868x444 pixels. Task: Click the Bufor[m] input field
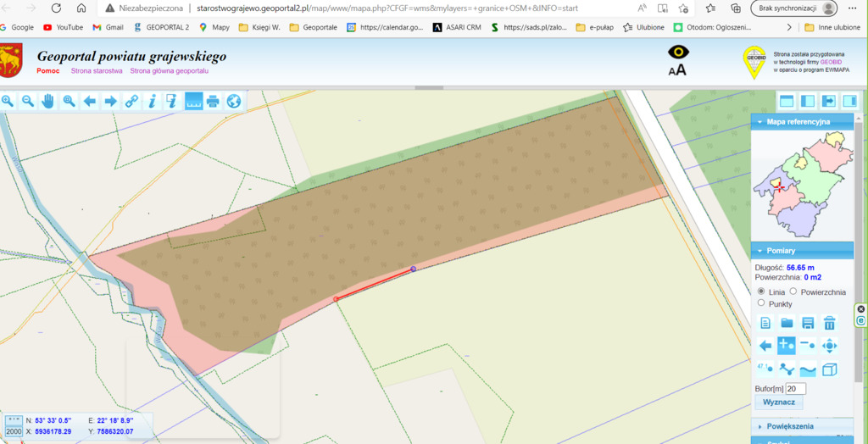[x=795, y=389]
